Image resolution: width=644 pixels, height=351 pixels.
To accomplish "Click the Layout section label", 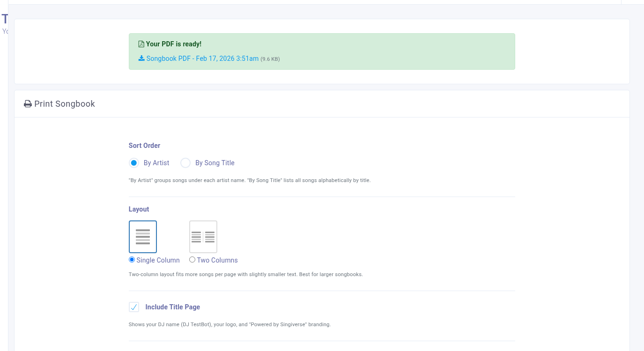I will (139, 209).
